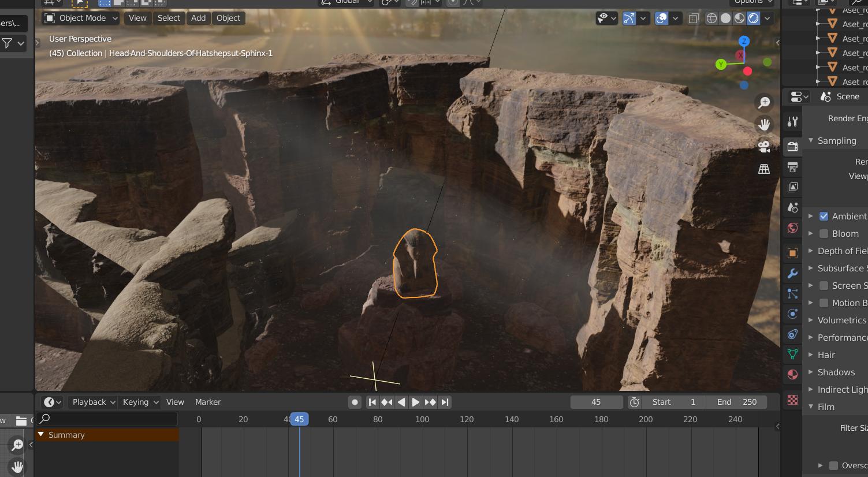Open the viewport Select menu
868x477 pixels.
(169, 18)
